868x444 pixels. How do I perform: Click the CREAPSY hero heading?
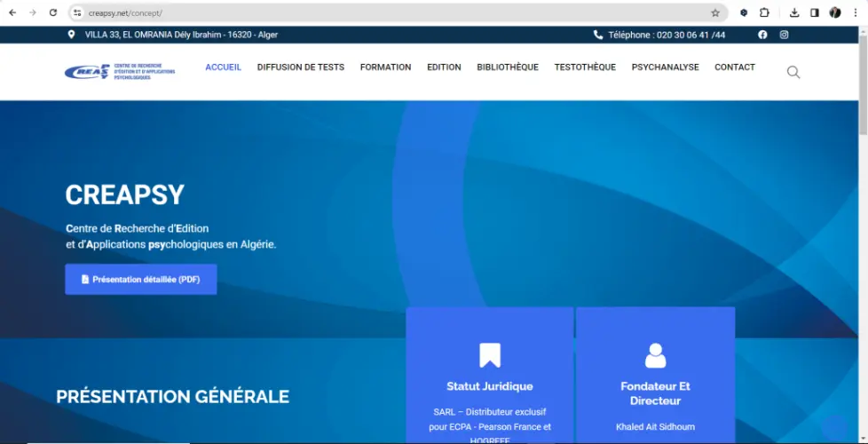tap(124, 194)
